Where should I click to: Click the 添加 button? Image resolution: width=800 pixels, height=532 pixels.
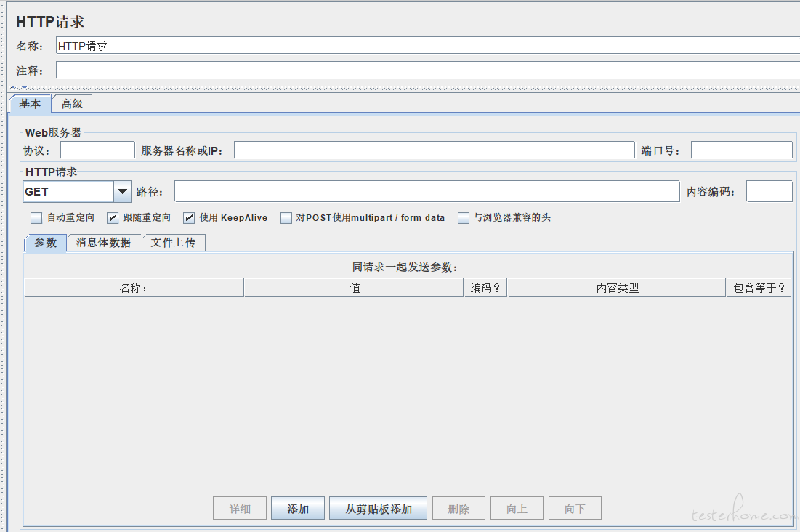(x=298, y=509)
